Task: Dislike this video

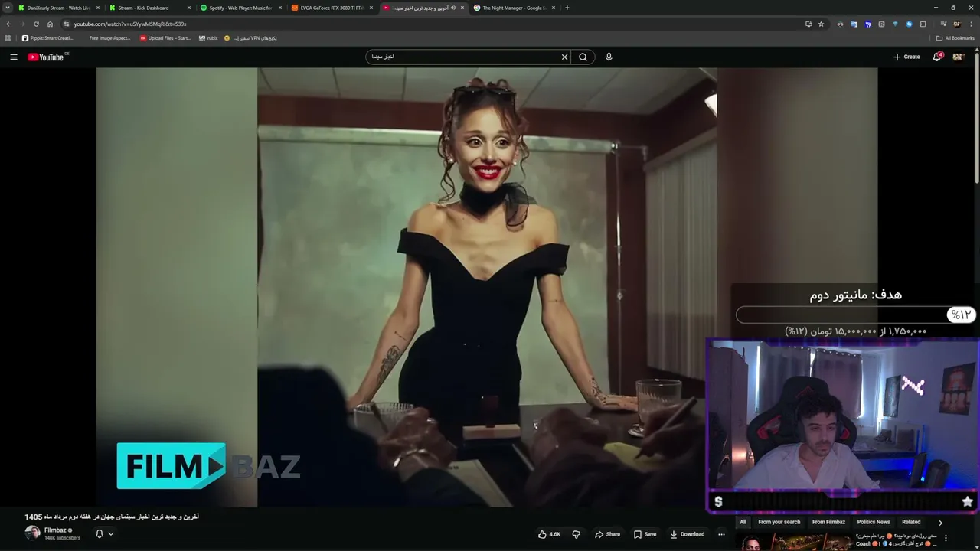Action: click(x=577, y=534)
